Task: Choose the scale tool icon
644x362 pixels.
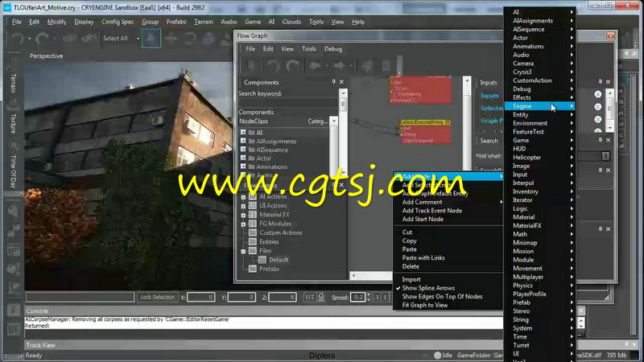Action: click(208, 39)
